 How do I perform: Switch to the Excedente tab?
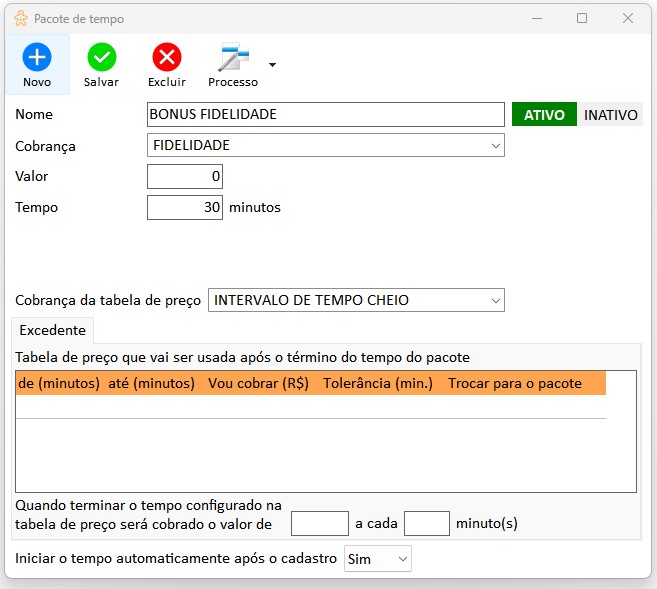[52, 330]
